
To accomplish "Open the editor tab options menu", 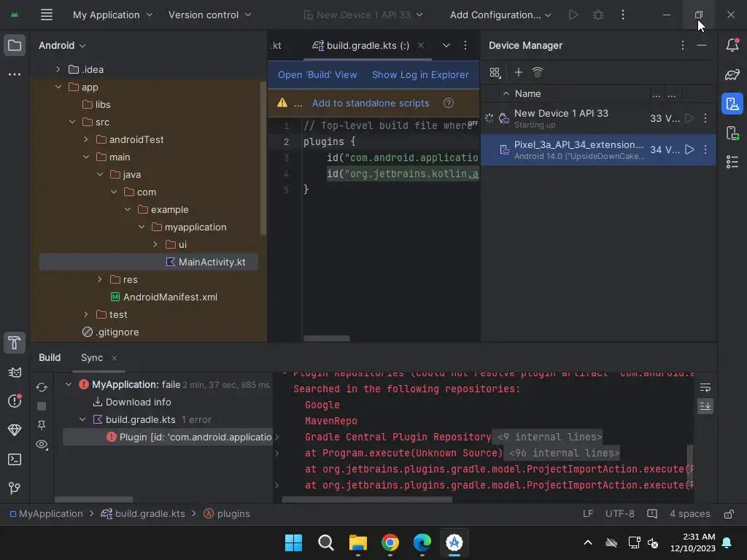I will pyautogui.click(x=465, y=45).
